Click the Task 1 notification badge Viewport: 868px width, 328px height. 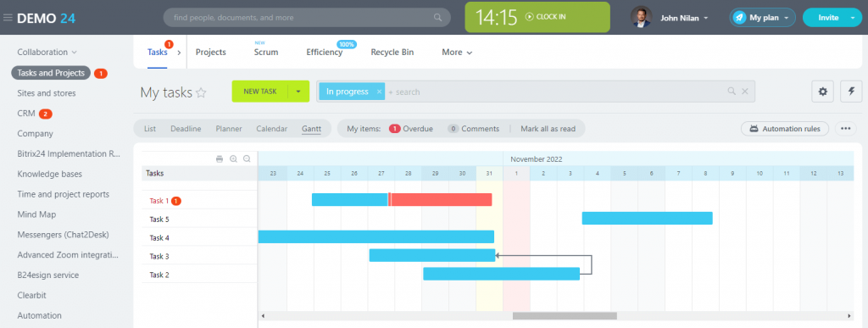(176, 202)
